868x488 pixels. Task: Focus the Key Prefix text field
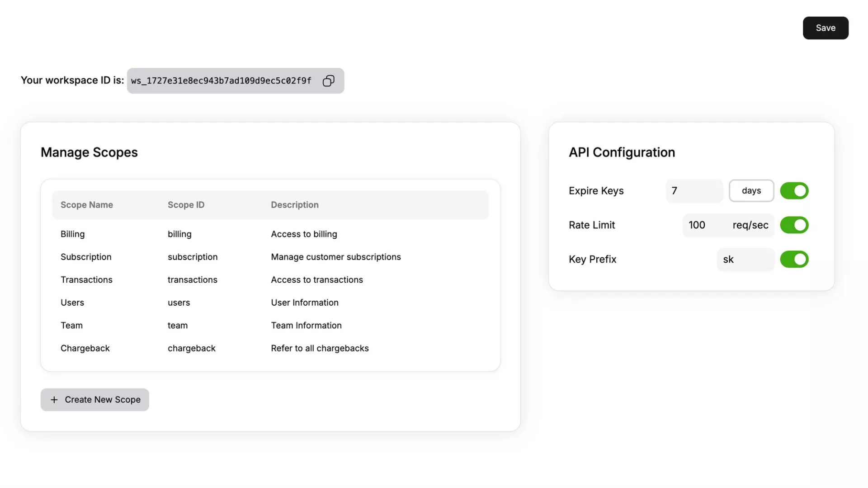[x=745, y=260]
